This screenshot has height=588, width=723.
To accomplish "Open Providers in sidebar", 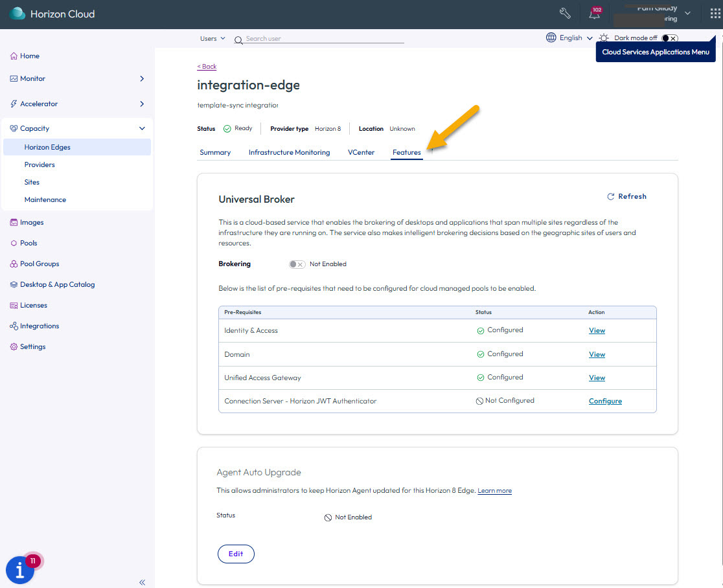I will [40, 165].
